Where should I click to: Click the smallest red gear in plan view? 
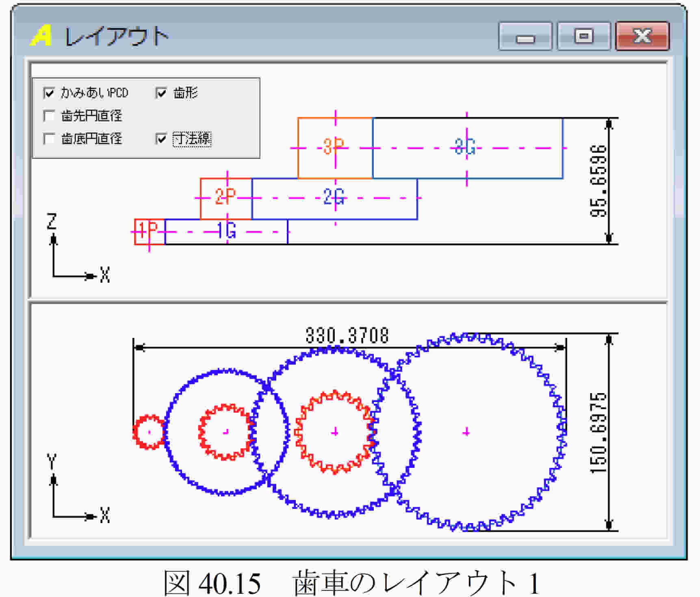point(149,432)
